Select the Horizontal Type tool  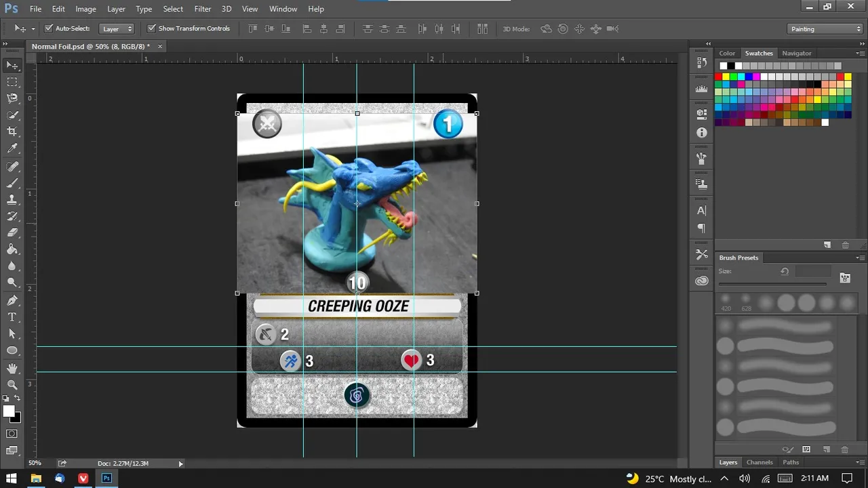tap(12, 317)
